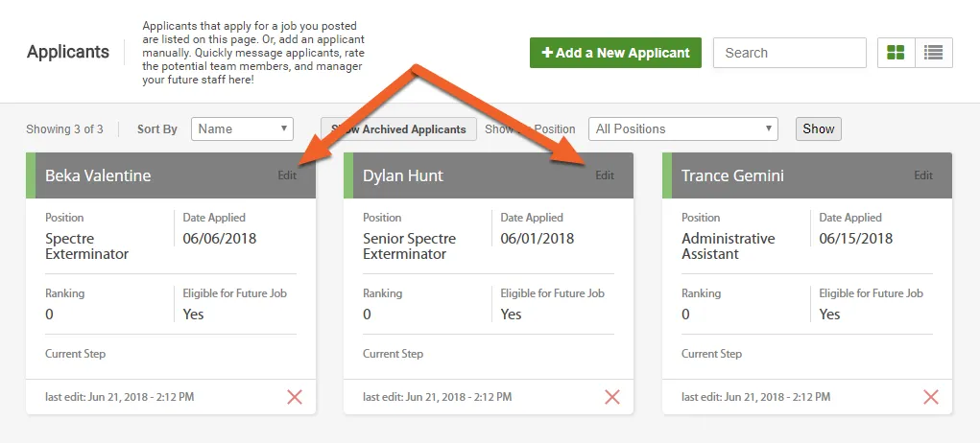The width and height of the screenshot is (980, 443).
Task: Click last edit timestamp on Beka Valentine card
Action: click(x=120, y=396)
